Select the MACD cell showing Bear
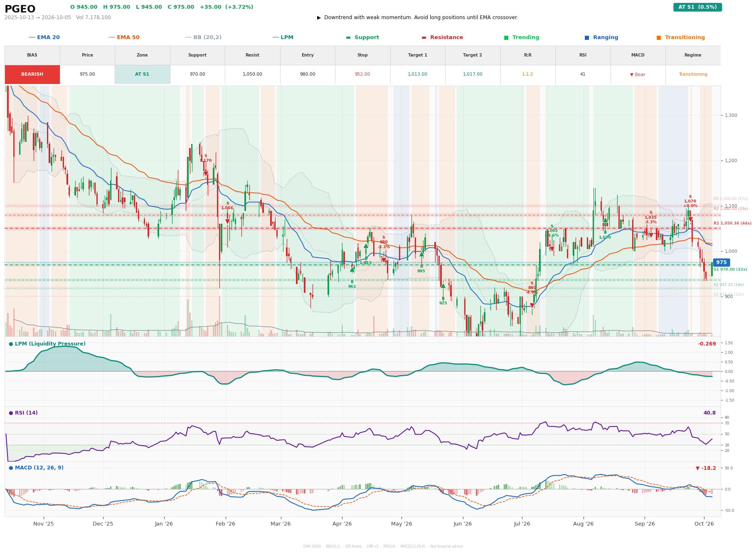 [x=638, y=74]
